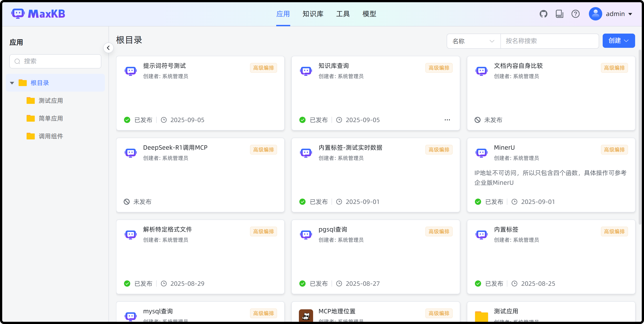Select 根目录 label in the sidebar tree

pyautogui.click(x=40, y=83)
